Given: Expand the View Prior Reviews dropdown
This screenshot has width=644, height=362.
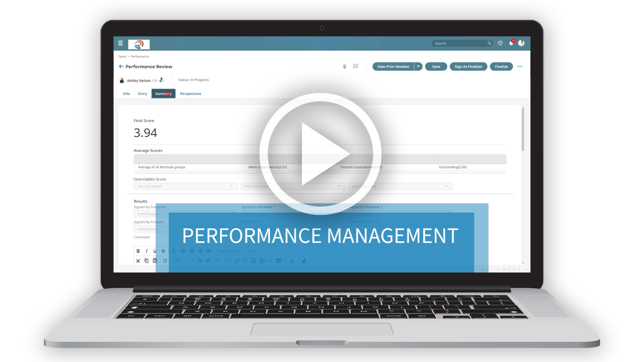Looking at the screenshot, I should tap(420, 67).
